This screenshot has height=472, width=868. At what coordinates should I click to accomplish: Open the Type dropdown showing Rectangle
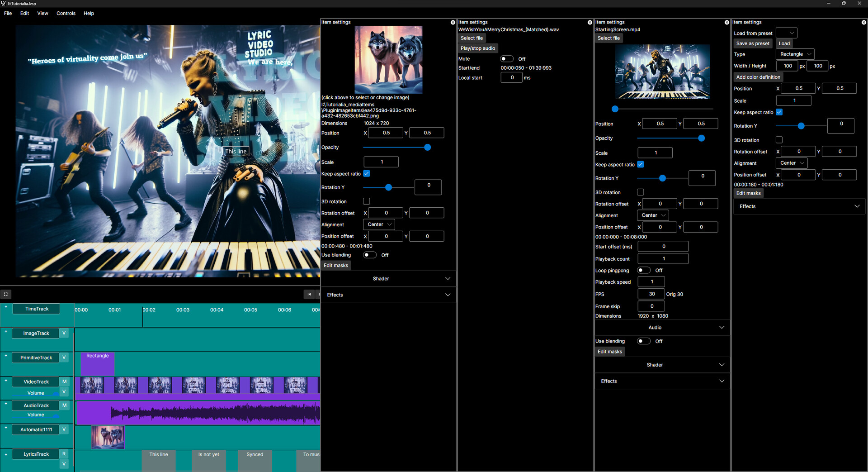click(x=795, y=54)
